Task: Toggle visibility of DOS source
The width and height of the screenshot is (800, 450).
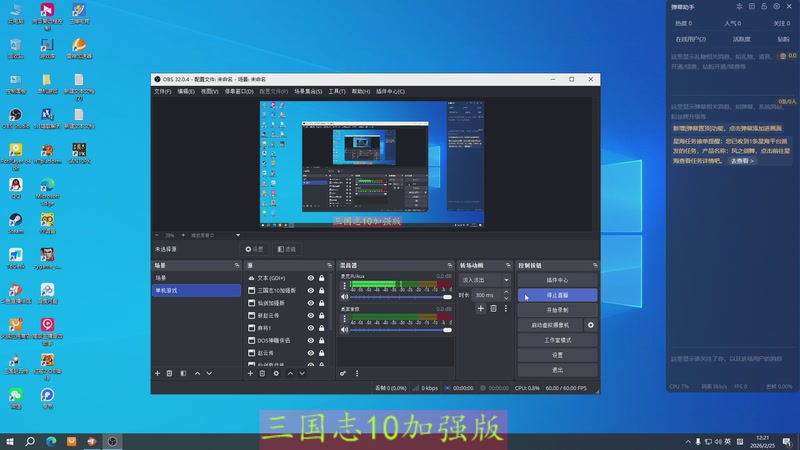Action: coord(310,340)
